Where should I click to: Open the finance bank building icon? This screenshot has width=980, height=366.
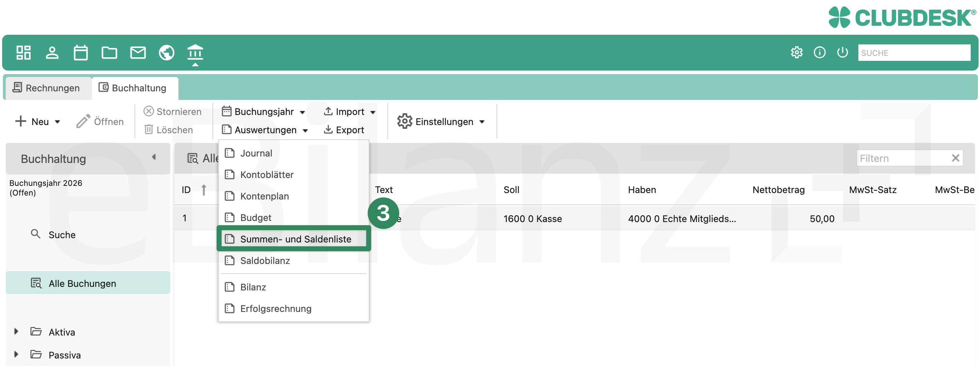[195, 53]
